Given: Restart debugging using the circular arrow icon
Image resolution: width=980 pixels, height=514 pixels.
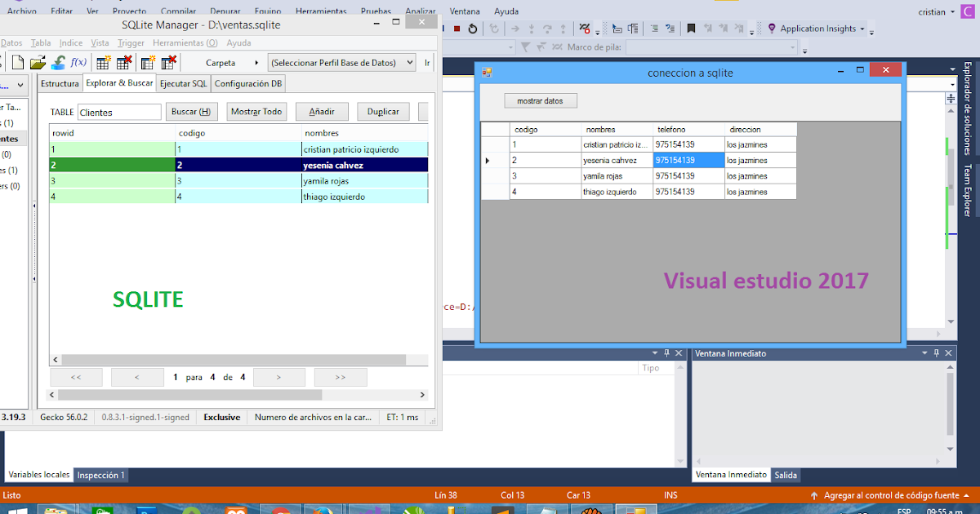Looking at the screenshot, I should (x=473, y=28).
